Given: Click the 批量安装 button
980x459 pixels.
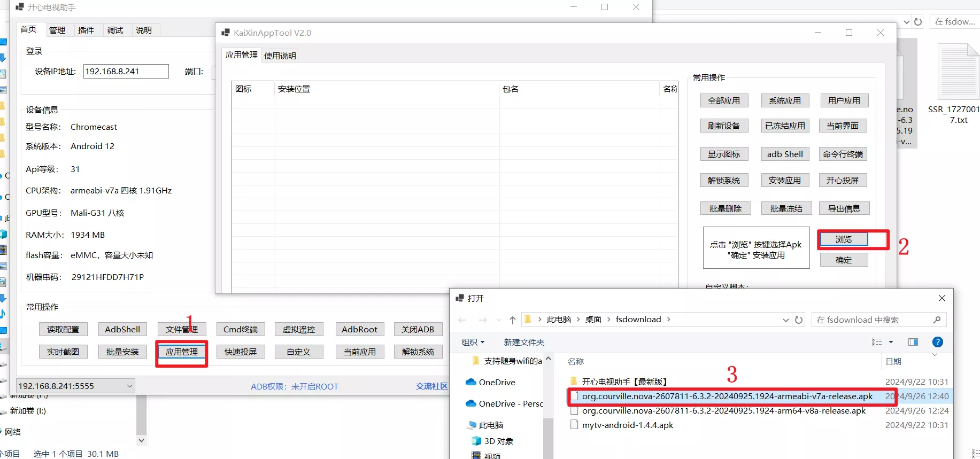Looking at the screenshot, I should 122,352.
